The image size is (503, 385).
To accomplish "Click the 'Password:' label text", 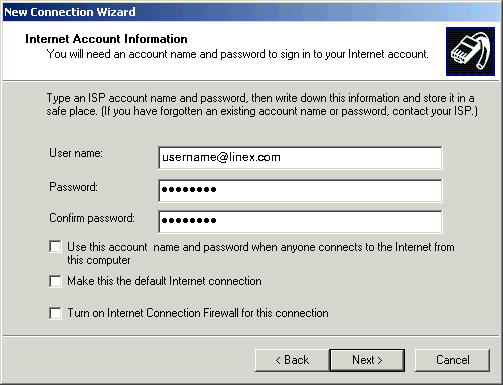I will (73, 187).
